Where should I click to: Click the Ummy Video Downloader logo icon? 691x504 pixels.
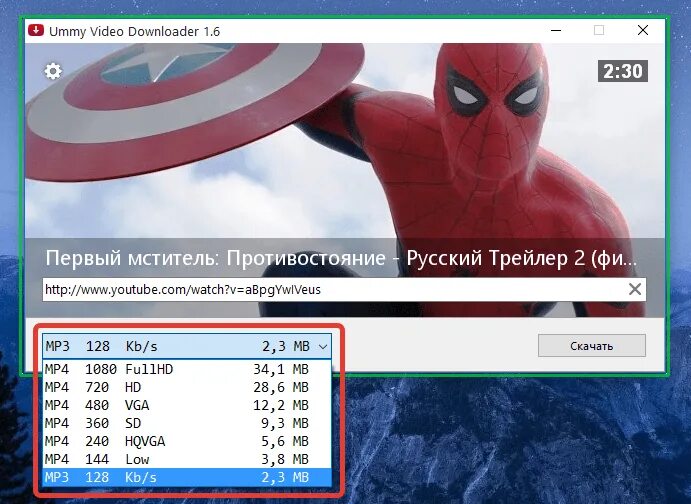[x=36, y=30]
